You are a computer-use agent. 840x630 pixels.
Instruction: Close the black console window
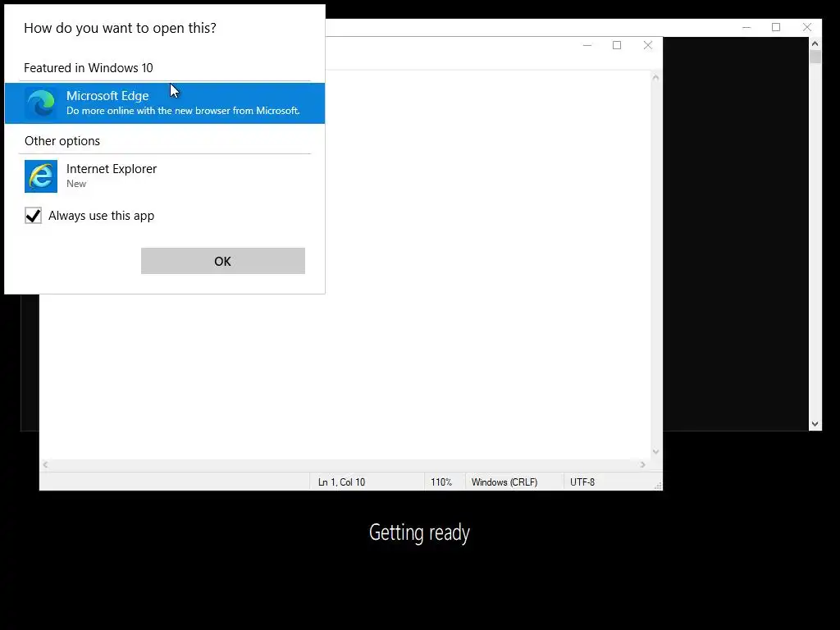point(807,27)
